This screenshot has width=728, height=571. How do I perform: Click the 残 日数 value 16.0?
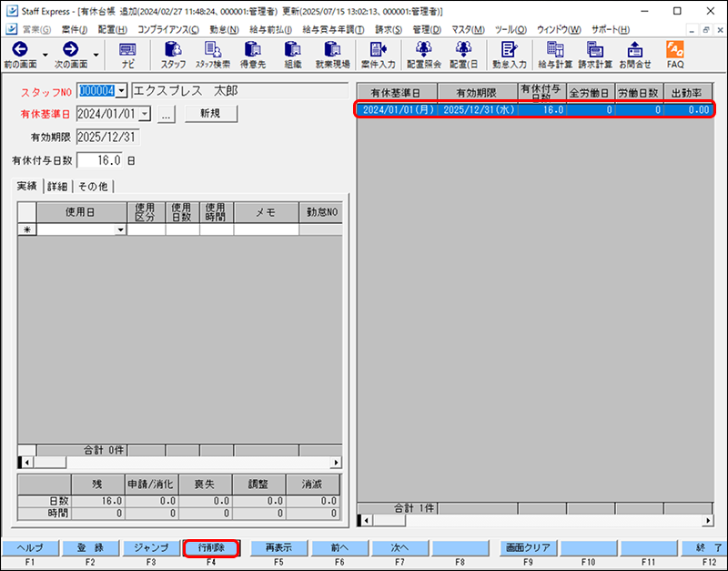pyautogui.click(x=98, y=501)
